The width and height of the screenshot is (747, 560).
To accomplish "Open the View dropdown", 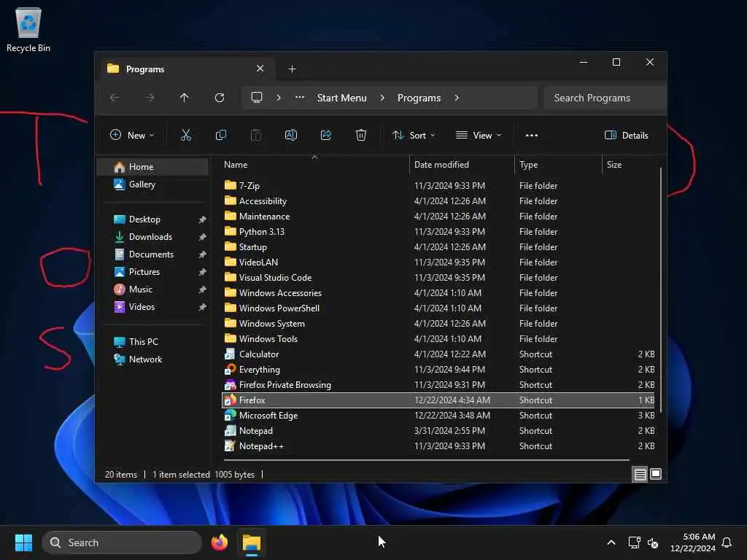I will tap(479, 135).
